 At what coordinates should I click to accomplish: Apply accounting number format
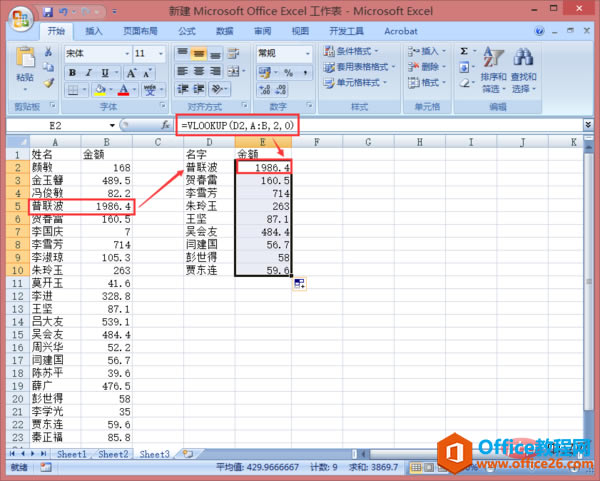pos(264,72)
